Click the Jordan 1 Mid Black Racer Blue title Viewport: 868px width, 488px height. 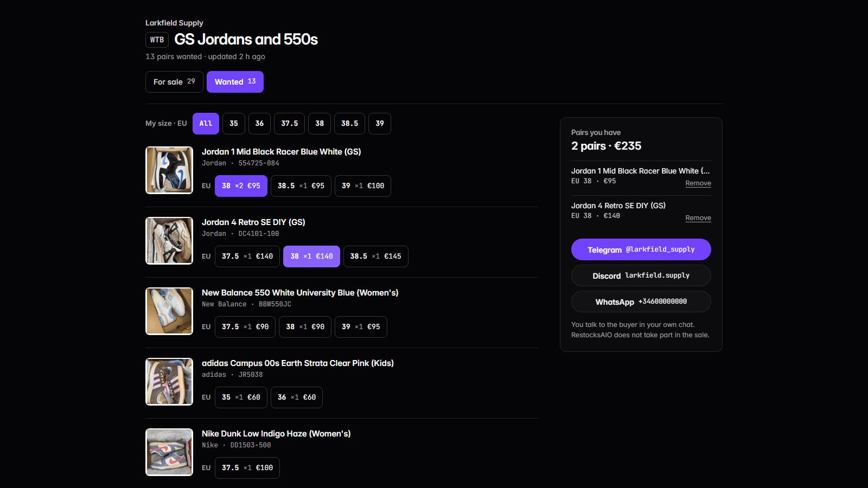coord(281,152)
